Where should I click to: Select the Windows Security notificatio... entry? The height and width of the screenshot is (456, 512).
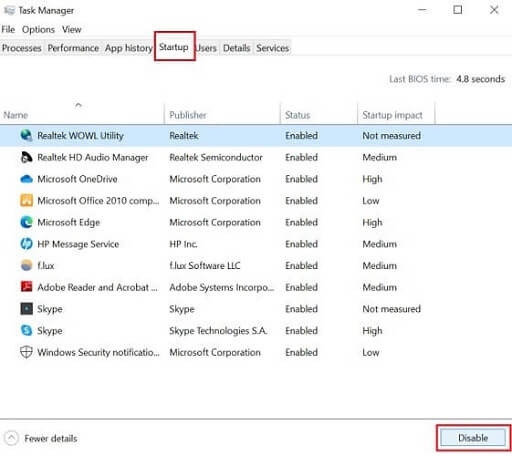(98, 352)
